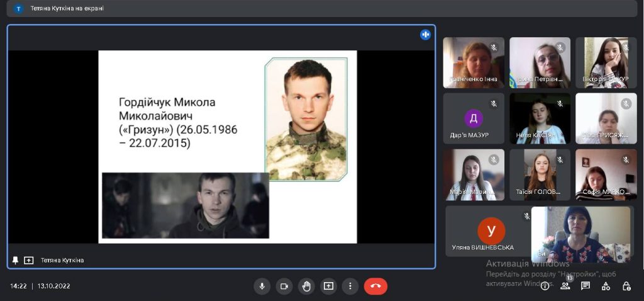Toggle the camera in the call toolbar
This screenshot has width=644, height=301.
coord(284,286)
